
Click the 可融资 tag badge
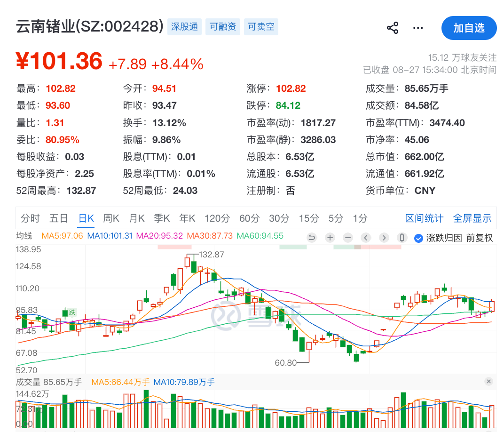pos(223,27)
